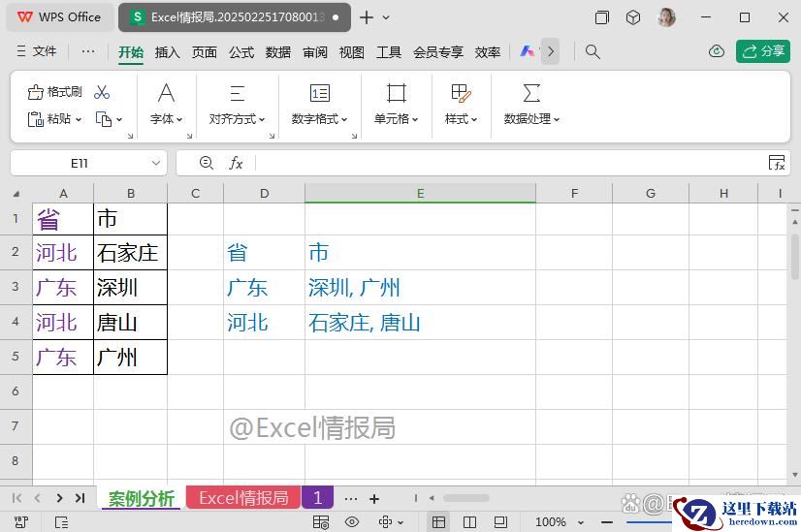The height and width of the screenshot is (532, 801).
Task: Open the Alignment (对齐方式) group
Action: [237, 105]
